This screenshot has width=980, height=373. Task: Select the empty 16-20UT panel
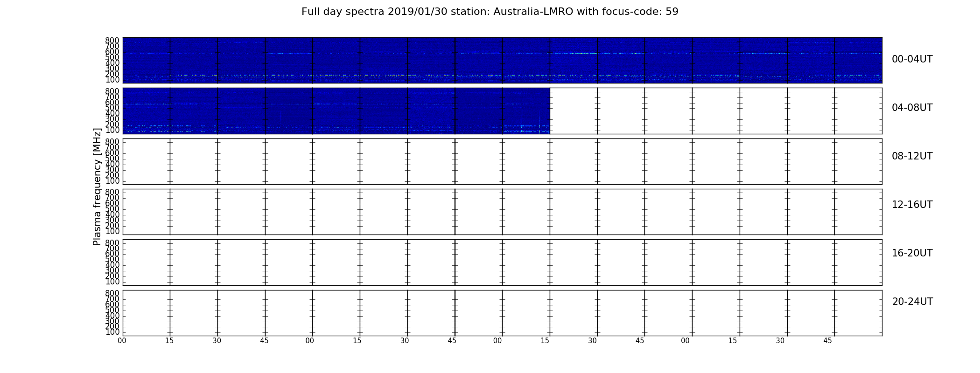(x=502, y=262)
